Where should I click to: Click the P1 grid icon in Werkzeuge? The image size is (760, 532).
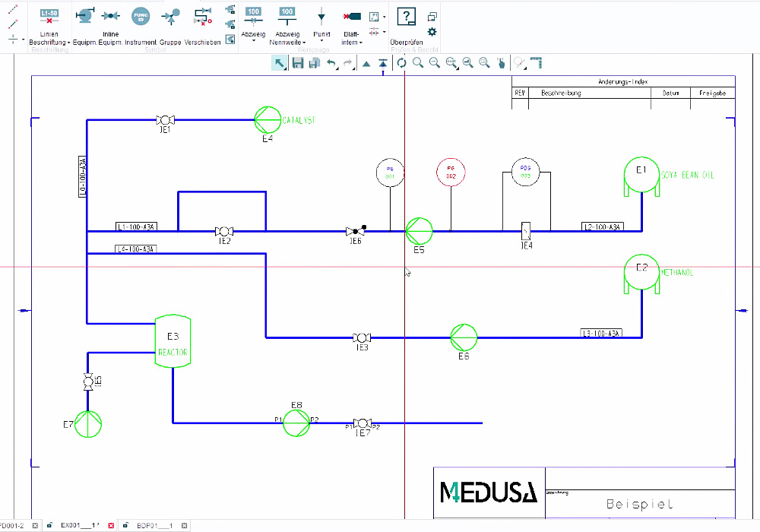click(374, 17)
